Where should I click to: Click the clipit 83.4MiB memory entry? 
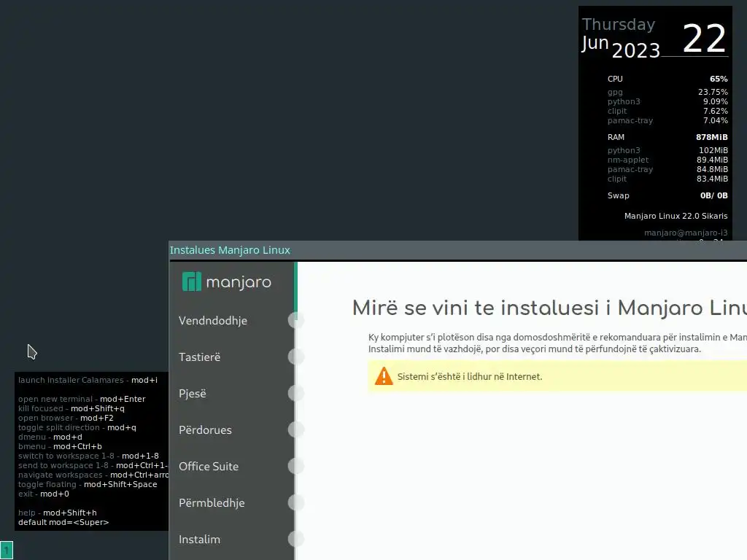[x=667, y=179]
